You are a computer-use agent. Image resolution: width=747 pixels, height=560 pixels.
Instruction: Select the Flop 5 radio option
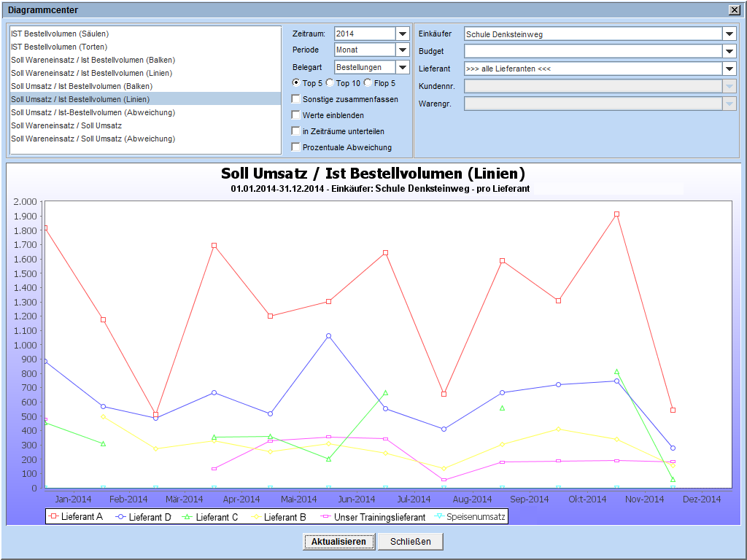click(x=368, y=83)
